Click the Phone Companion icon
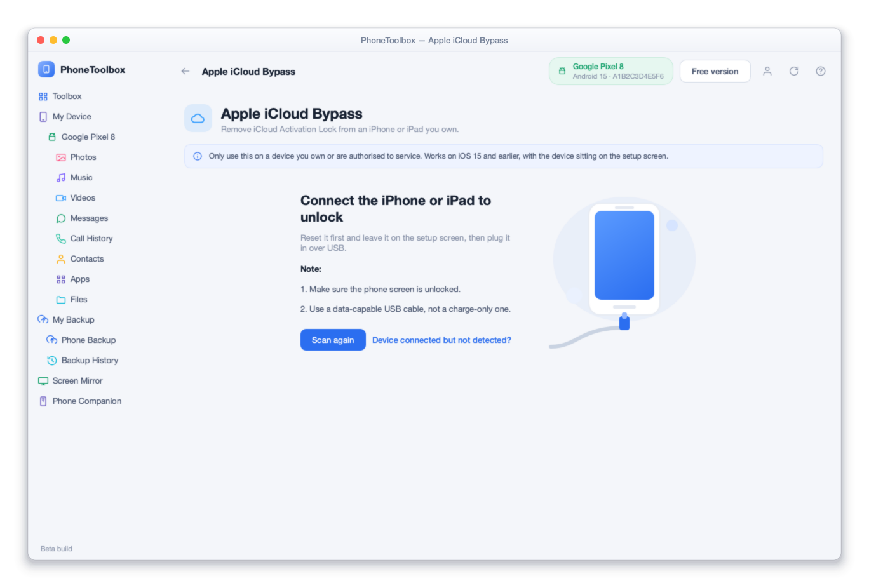The height and width of the screenshot is (588, 869). 43,401
